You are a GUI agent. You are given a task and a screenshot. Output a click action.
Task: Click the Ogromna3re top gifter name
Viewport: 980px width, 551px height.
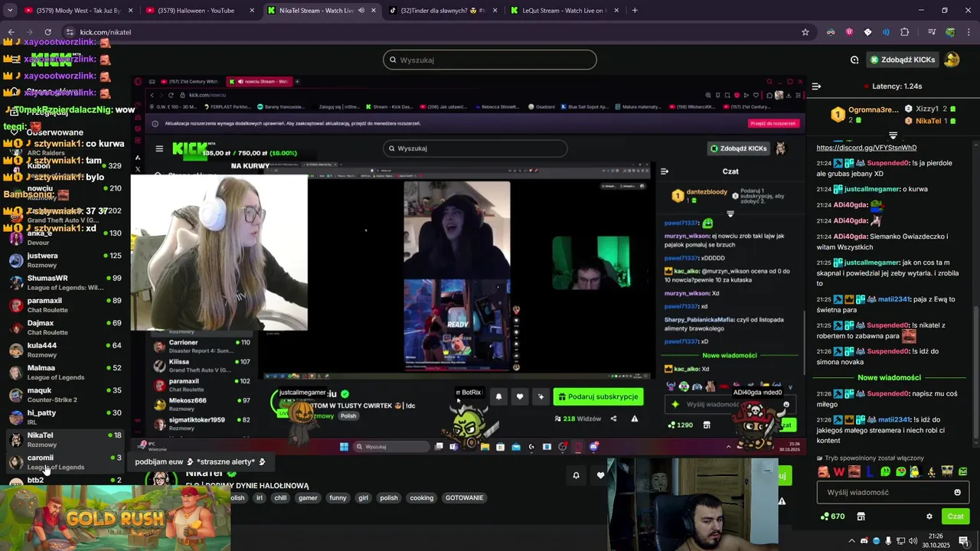pyautogui.click(x=873, y=109)
